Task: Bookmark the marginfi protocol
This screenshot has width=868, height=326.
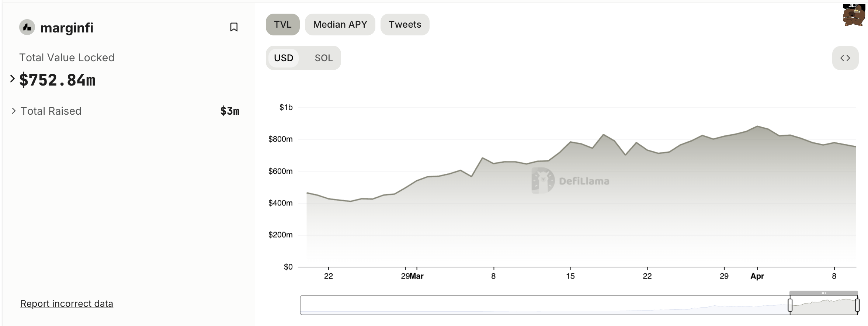Action: tap(234, 27)
